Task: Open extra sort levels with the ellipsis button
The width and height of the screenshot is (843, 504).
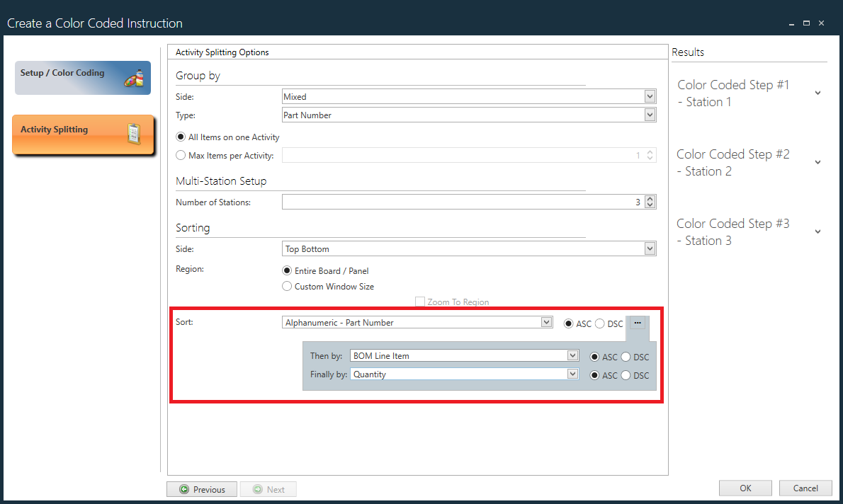Action: point(638,323)
